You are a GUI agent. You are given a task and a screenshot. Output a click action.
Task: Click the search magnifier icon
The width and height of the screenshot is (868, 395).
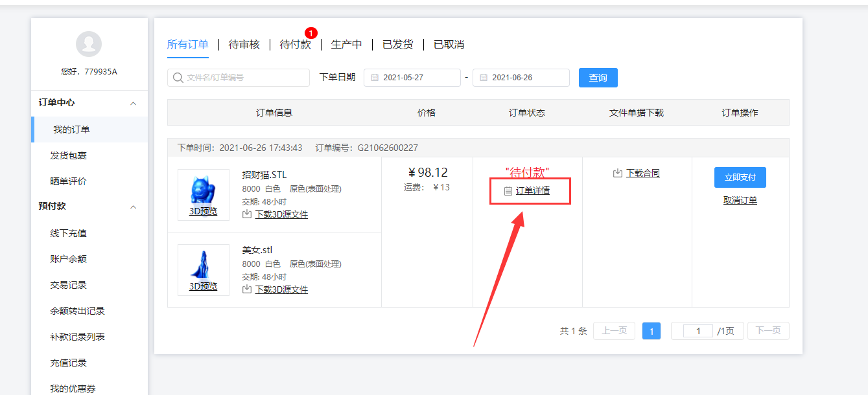coord(178,78)
